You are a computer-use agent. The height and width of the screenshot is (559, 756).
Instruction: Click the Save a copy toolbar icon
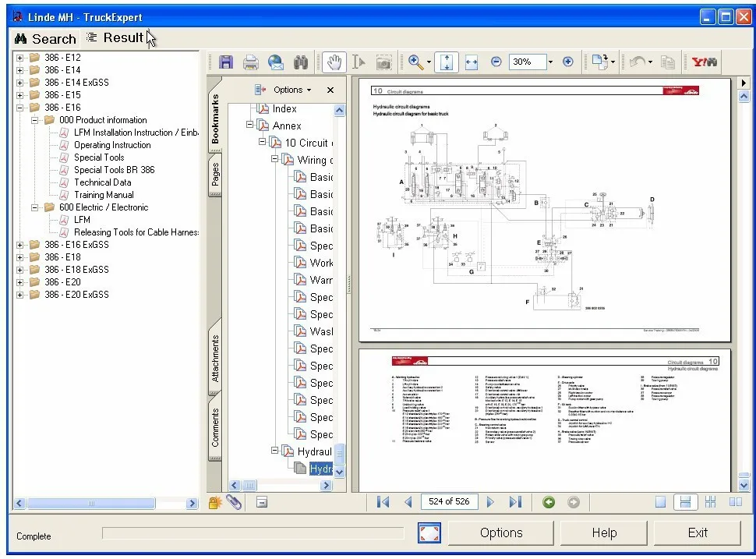[x=226, y=62]
